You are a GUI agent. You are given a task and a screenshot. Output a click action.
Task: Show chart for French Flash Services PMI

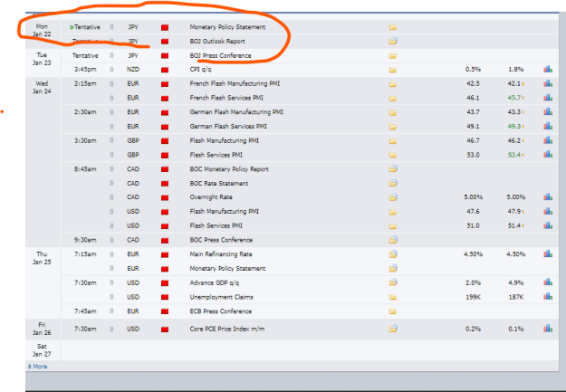[x=548, y=98]
